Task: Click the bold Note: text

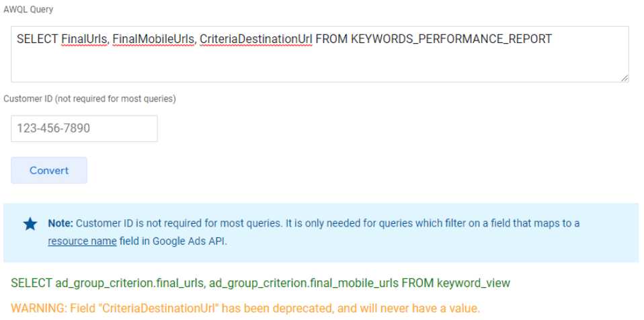Action: pyautogui.click(x=61, y=223)
